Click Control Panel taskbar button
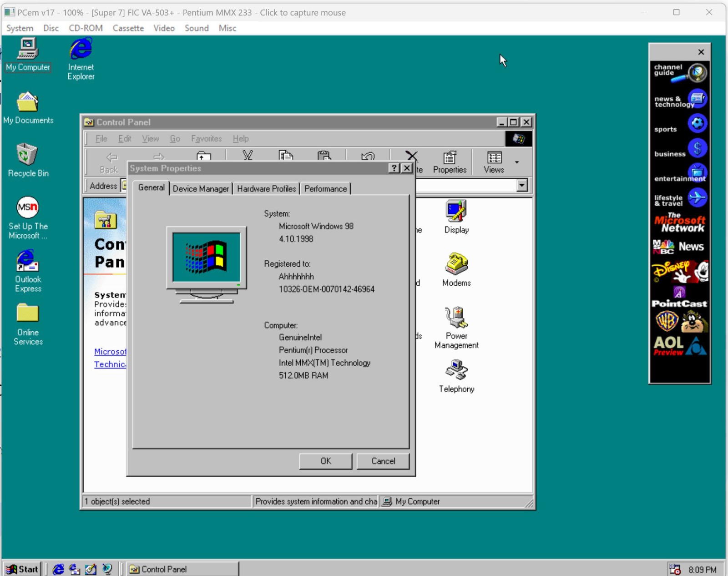The height and width of the screenshot is (576, 728). (182, 569)
